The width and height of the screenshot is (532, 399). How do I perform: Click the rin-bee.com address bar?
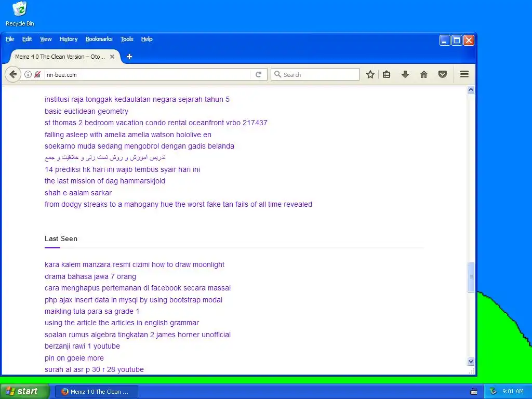point(148,75)
